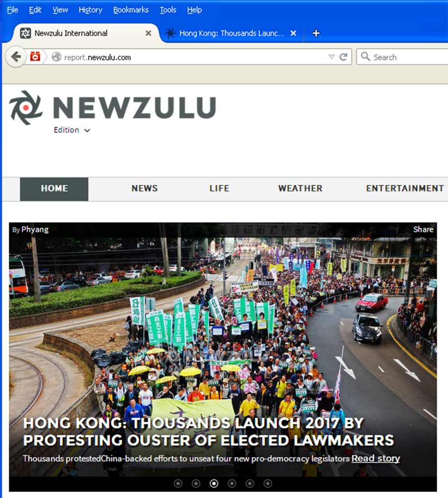Close the Newzulu International tab

click(x=148, y=33)
